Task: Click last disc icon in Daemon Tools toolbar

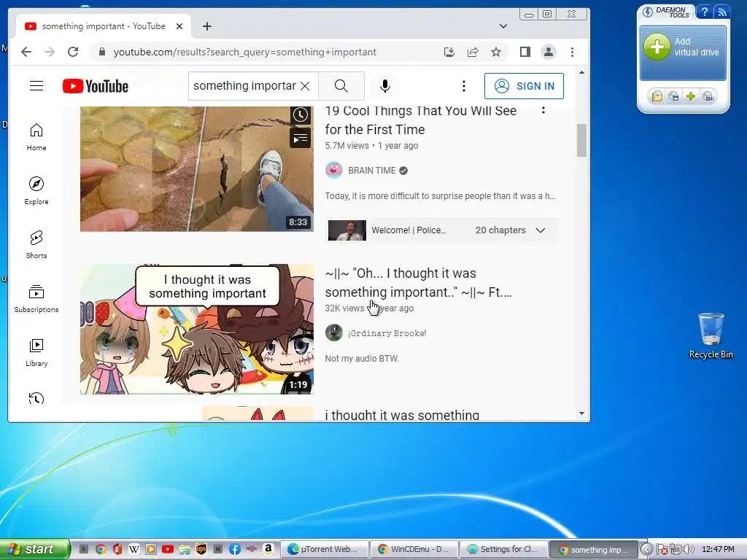Action: pyautogui.click(x=708, y=97)
